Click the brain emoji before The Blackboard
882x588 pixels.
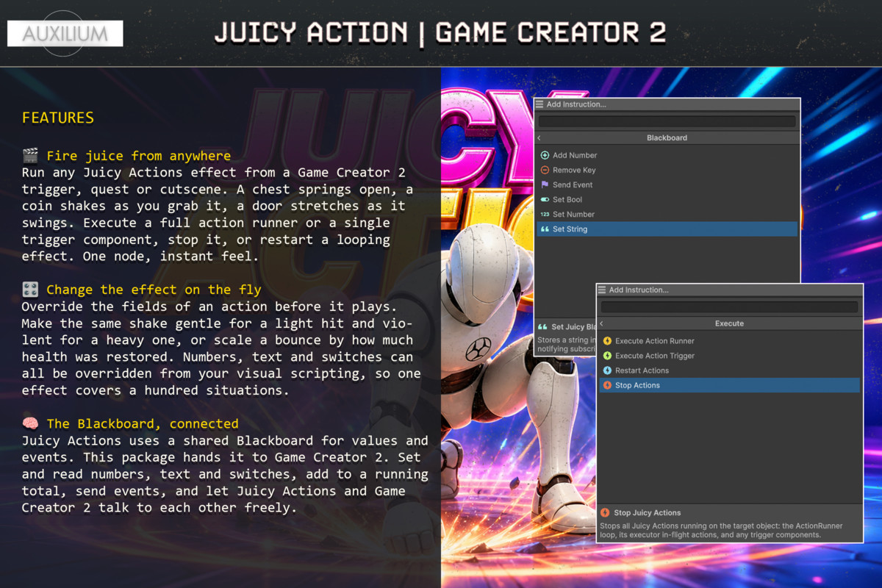click(x=30, y=423)
